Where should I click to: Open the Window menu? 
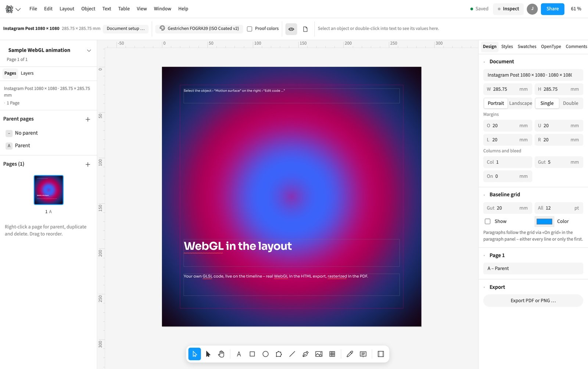[162, 9]
